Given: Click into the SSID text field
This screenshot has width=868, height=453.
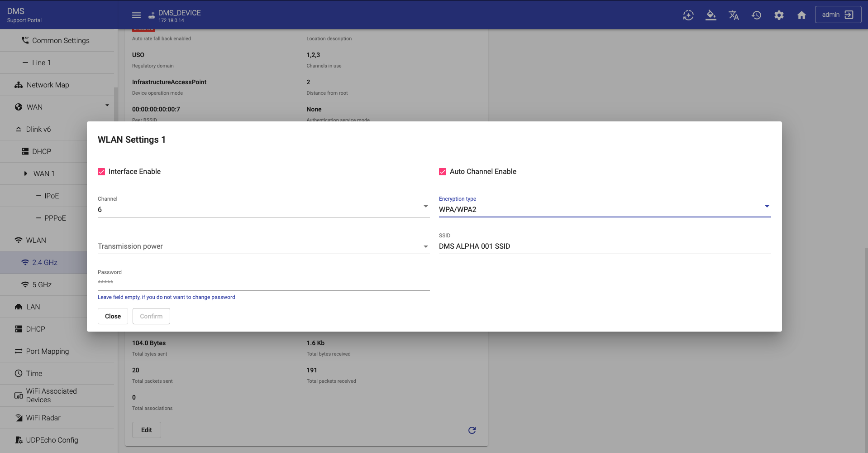Looking at the screenshot, I should pyautogui.click(x=605, y=246).
